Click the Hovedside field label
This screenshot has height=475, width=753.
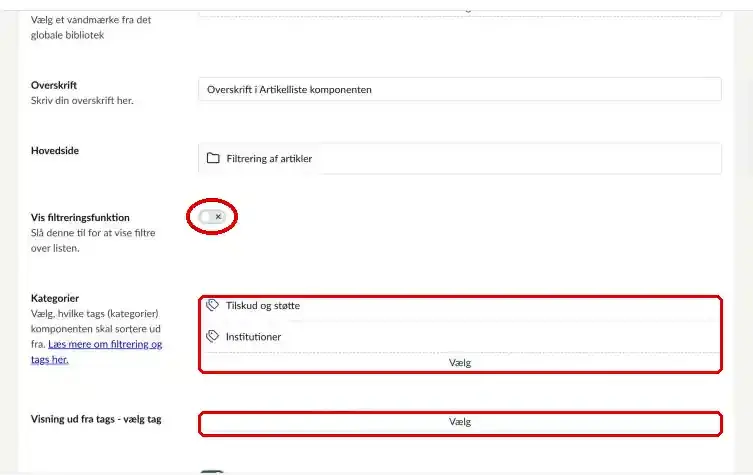[55, 151]
